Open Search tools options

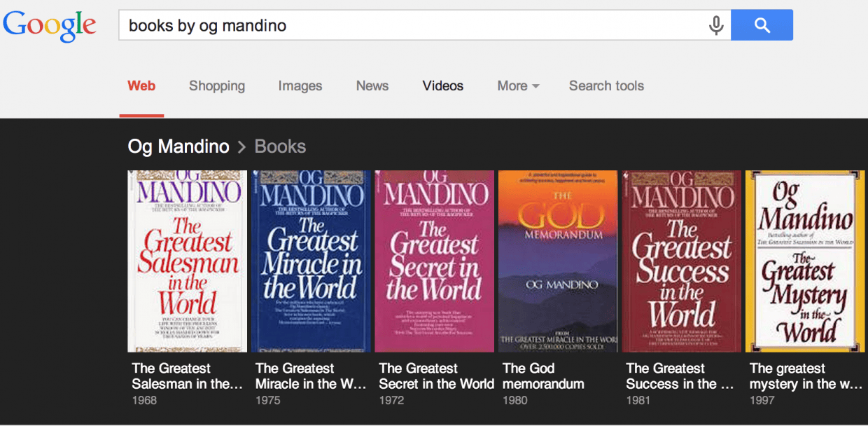click(x=606, y=86)
